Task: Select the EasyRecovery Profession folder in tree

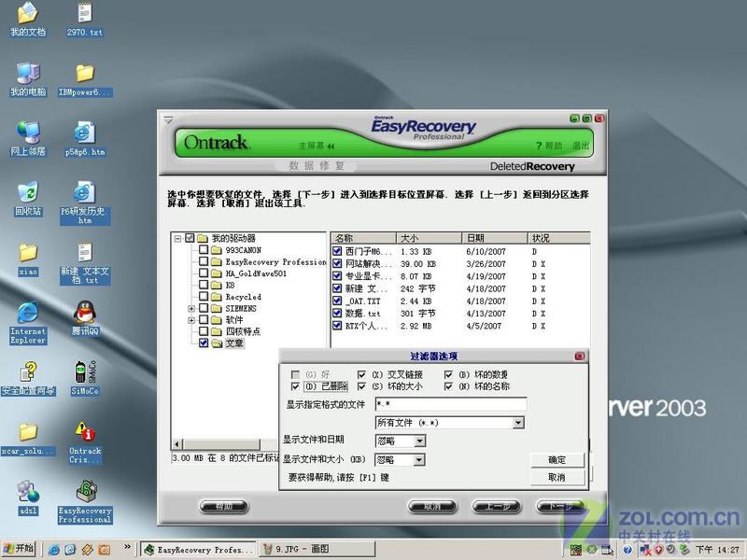Action: (275, 261)
